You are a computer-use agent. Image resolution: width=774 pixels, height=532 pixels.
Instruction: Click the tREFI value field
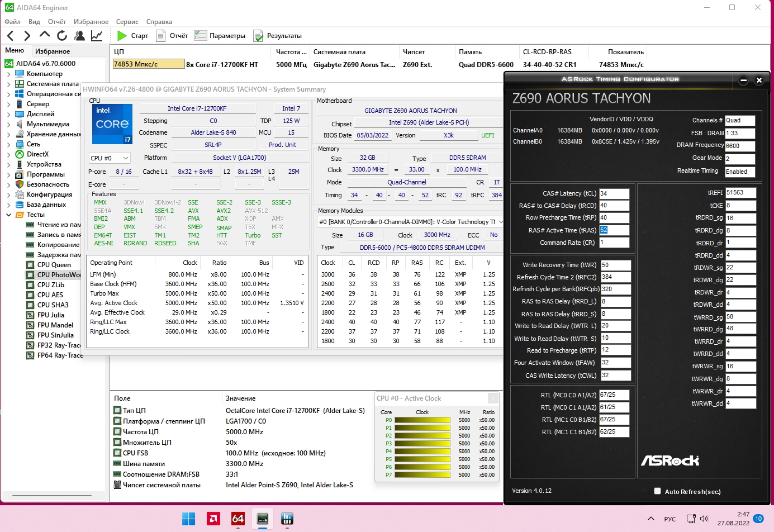[740, 192]
